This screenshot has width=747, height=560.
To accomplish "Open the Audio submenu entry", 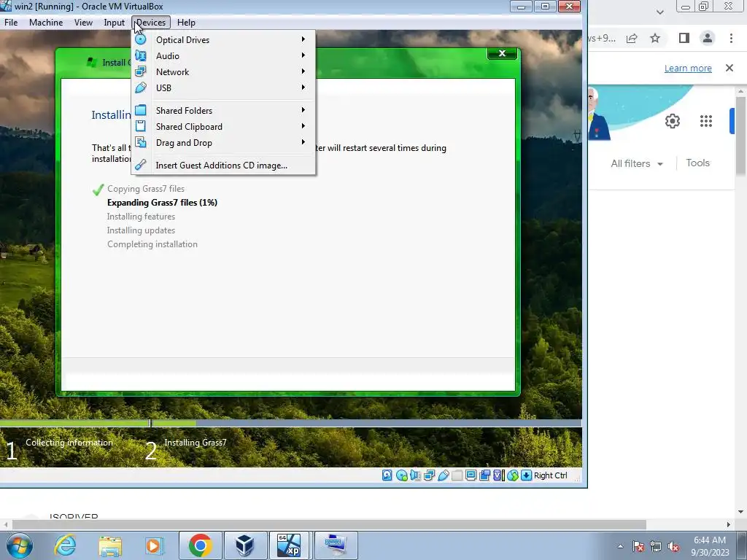I will (223, 55).
